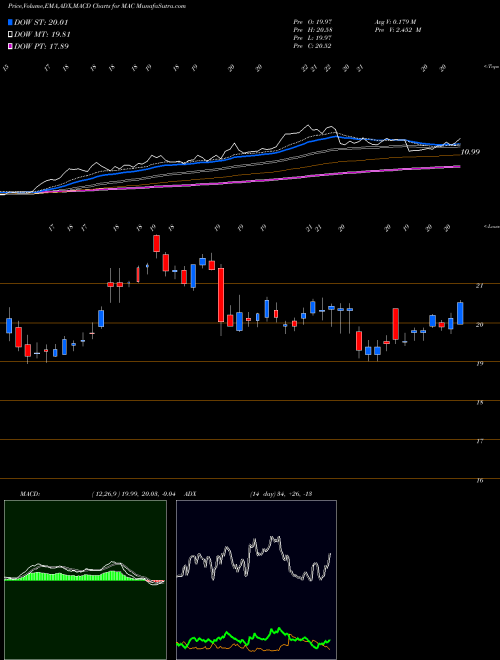The width and height of the screenshot is (500, 660).
Task: Click the 19 price axis label
Action: (x=479, y=364)
